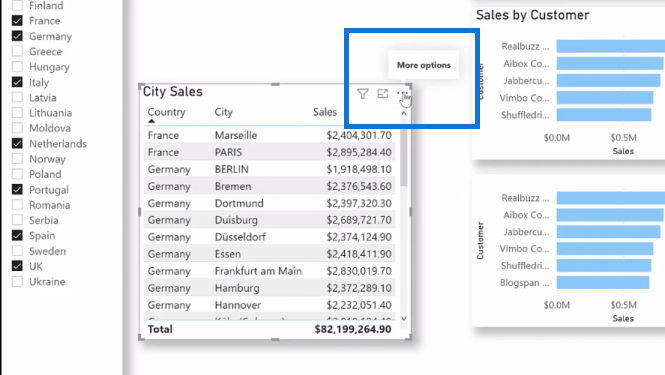The width and height of the screenshot is (665, 375).
Task: Check the Greece checkbox
Action: tap(17, 51)
